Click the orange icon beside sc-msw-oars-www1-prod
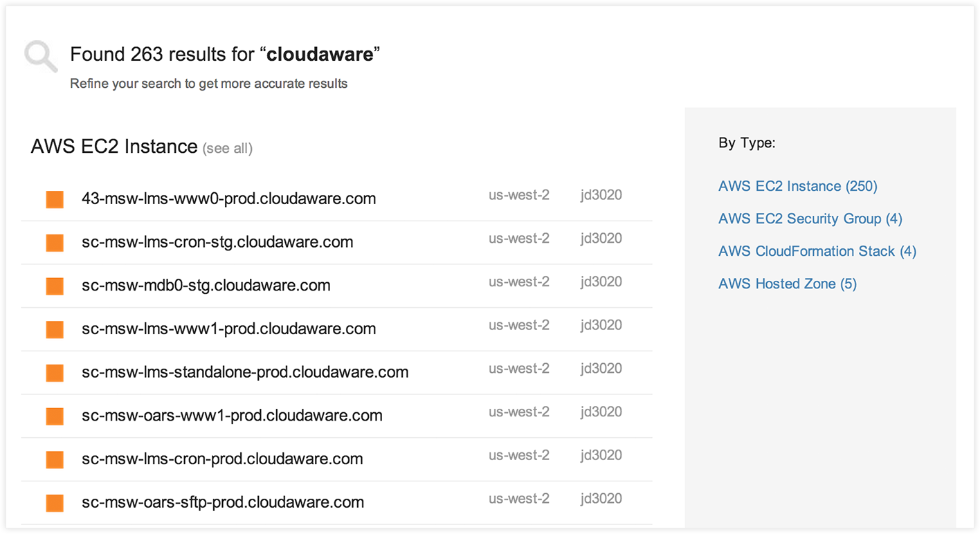 (55, 416)
